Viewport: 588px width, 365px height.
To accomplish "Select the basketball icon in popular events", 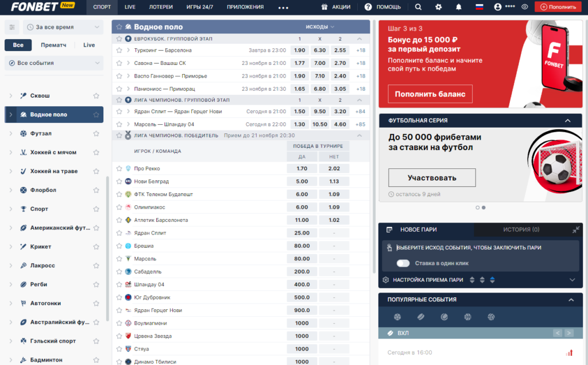I will click(x=467, y=317).
